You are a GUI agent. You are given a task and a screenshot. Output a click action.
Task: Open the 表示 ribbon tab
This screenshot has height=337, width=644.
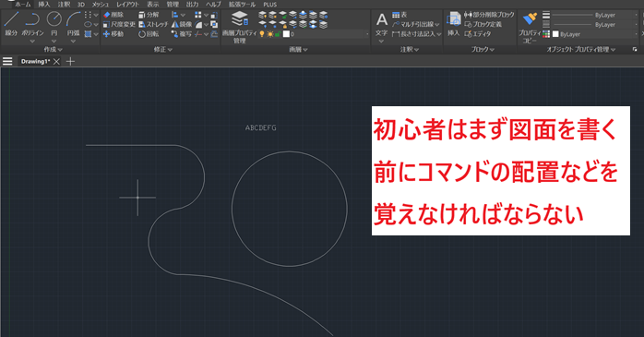[x=153, y=4]
